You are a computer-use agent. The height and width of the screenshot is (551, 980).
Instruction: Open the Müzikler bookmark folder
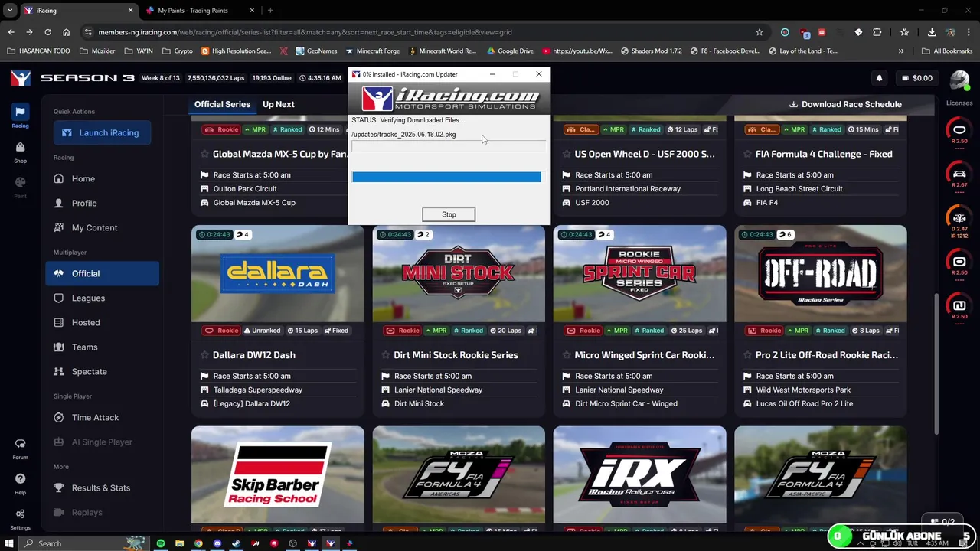click(97, 51)
